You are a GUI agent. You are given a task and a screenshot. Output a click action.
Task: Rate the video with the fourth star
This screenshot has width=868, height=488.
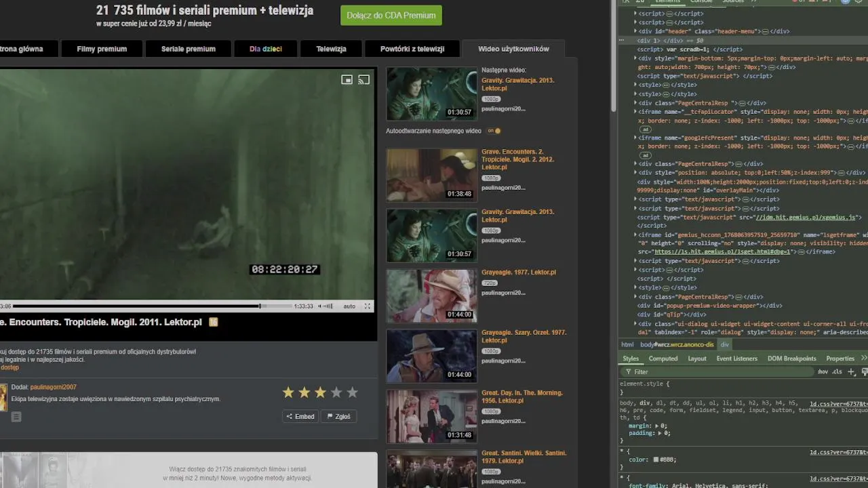pos(336,392)
